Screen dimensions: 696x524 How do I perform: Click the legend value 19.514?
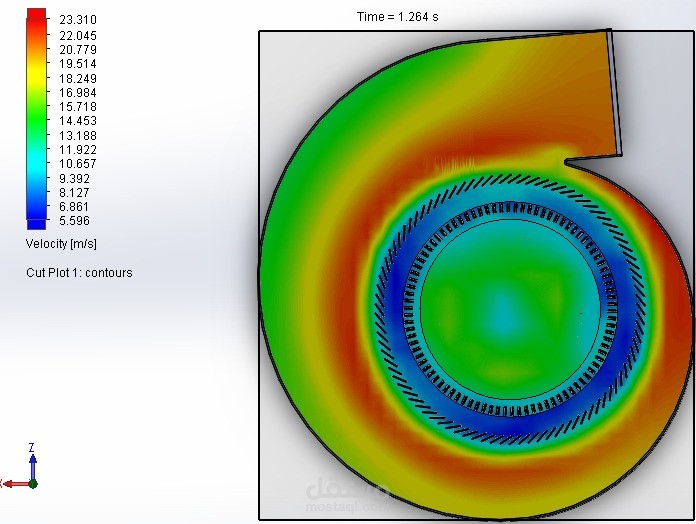coord(78,64)
